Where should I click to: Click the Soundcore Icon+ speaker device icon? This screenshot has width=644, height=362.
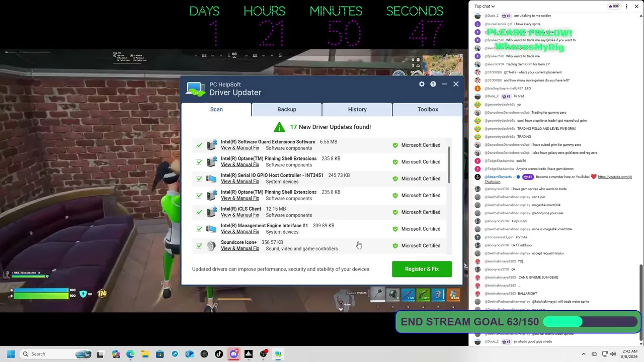pyautogui.click(x=211, y=245)
